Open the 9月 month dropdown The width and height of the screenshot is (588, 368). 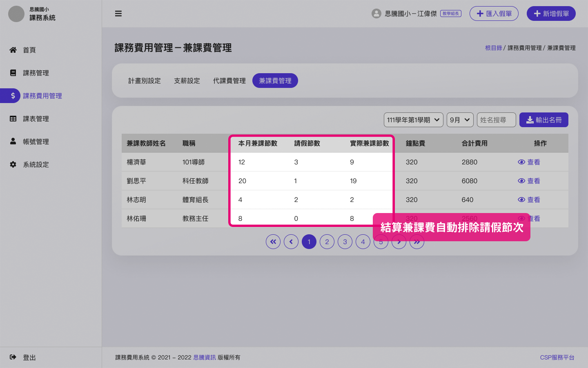pos(460,120)
